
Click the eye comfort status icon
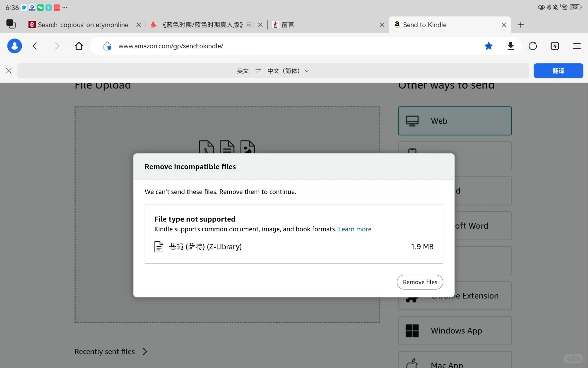pos(541,7)
